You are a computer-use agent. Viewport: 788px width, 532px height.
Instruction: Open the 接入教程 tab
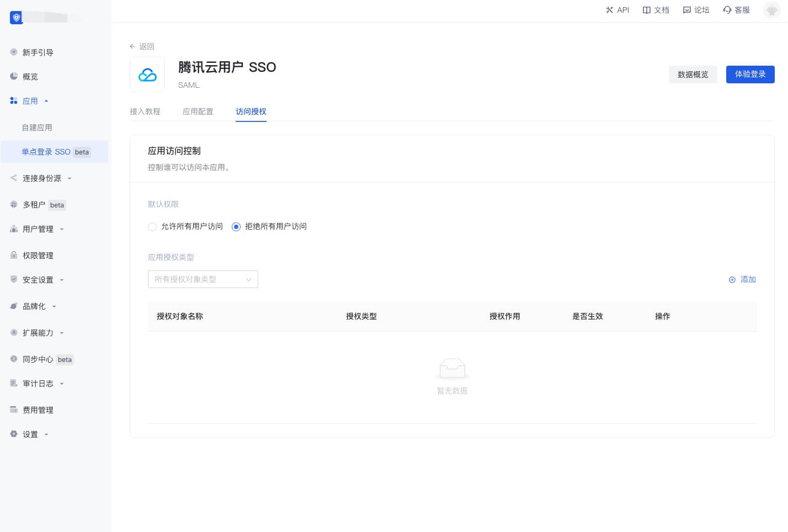145,111
